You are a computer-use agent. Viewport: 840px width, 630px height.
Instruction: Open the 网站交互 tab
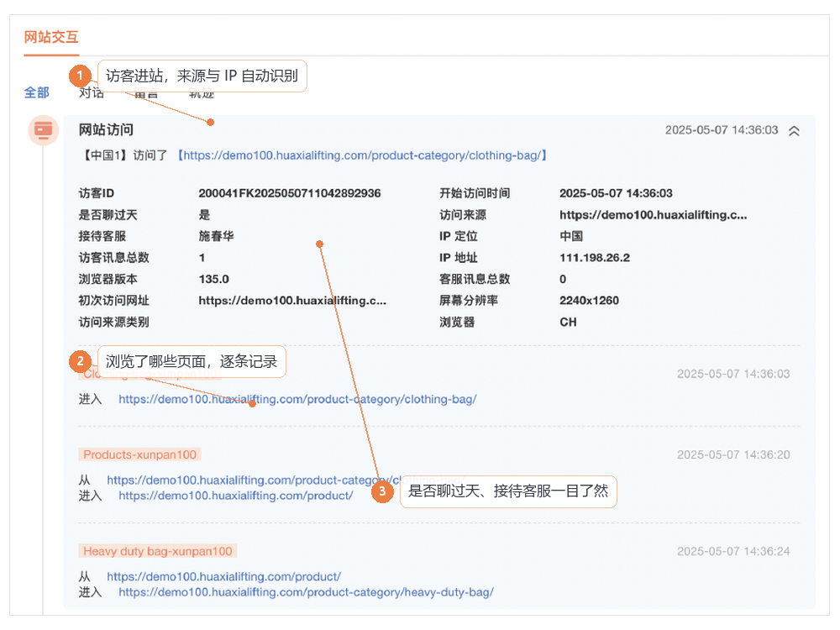coord(51,37)
